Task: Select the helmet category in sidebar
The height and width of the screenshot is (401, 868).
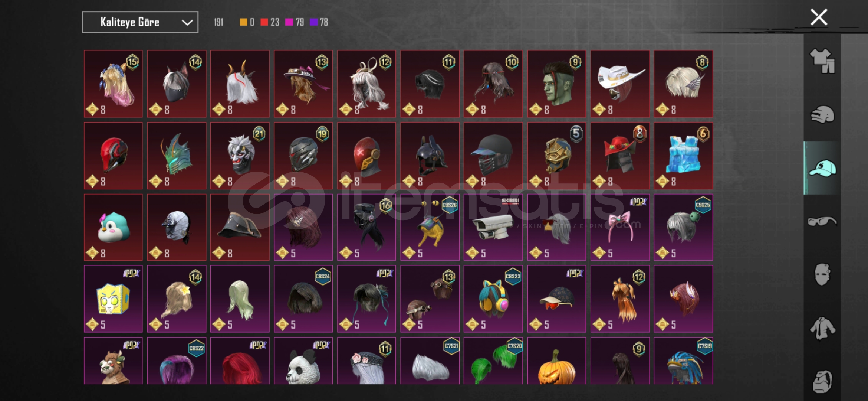Action: (822, 115)
